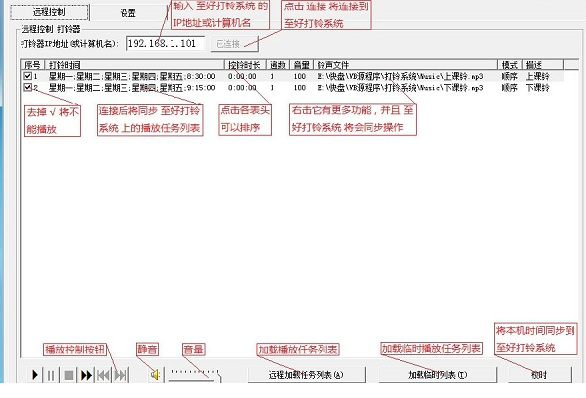Mute sound via the speaker icon
586x398 pixels.
coord(156,374)
